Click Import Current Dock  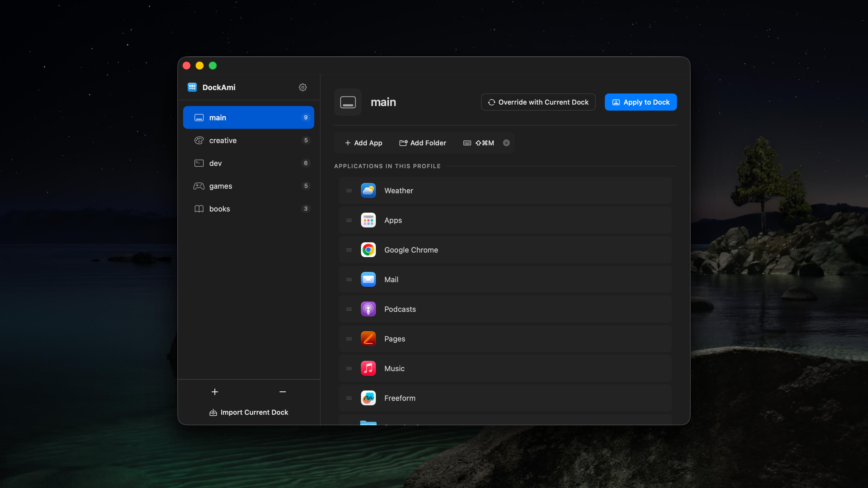(249, 412)
